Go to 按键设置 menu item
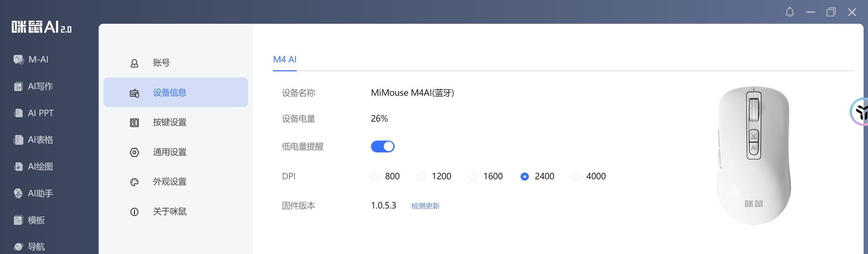The height and width of the screenshot is (254, 868). (x=176, y=122)
